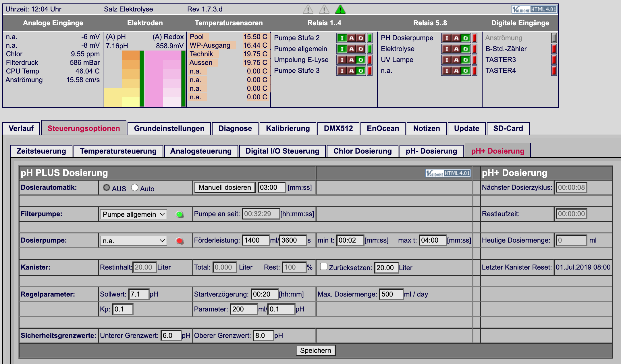Click the red TASTER3 input indicator

(x=554, y=60)
